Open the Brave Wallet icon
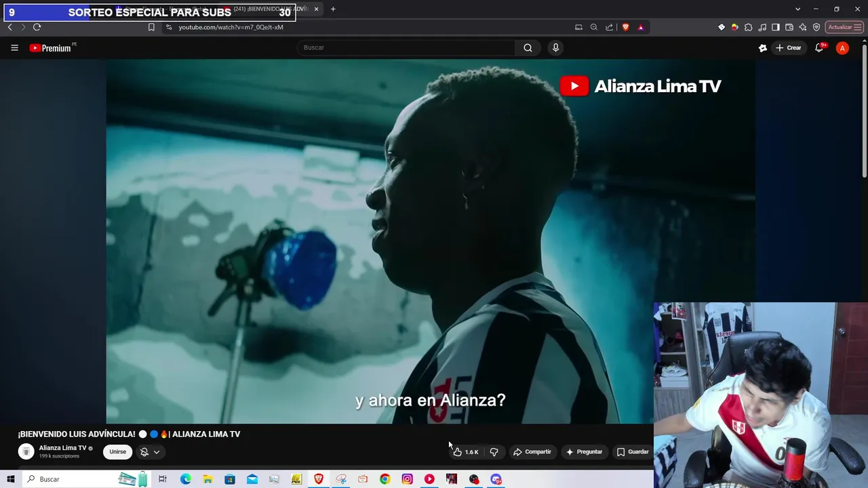The height and width of the screenshot is (488, 868). tap(789, 27)
